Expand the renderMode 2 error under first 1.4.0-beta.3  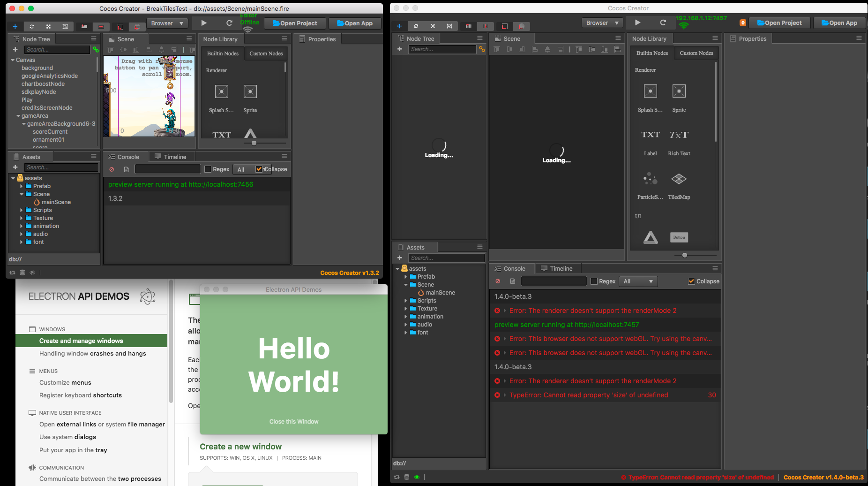tap(505, 311)
